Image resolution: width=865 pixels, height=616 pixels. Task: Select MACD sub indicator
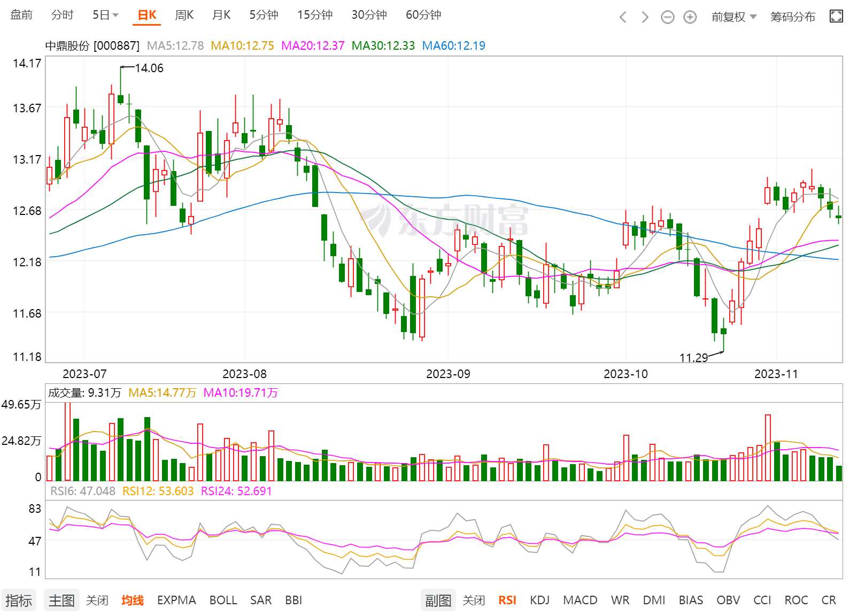click(580, 600)
